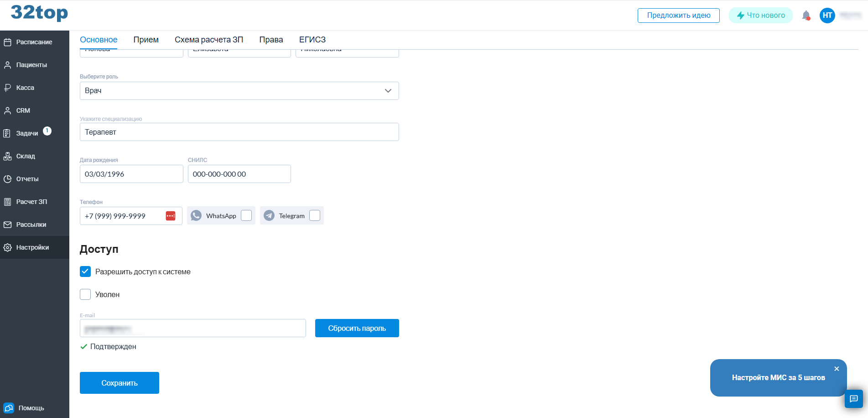
Task: Open chat widget icon at bottom right
Action: click(x=853, y=398)
